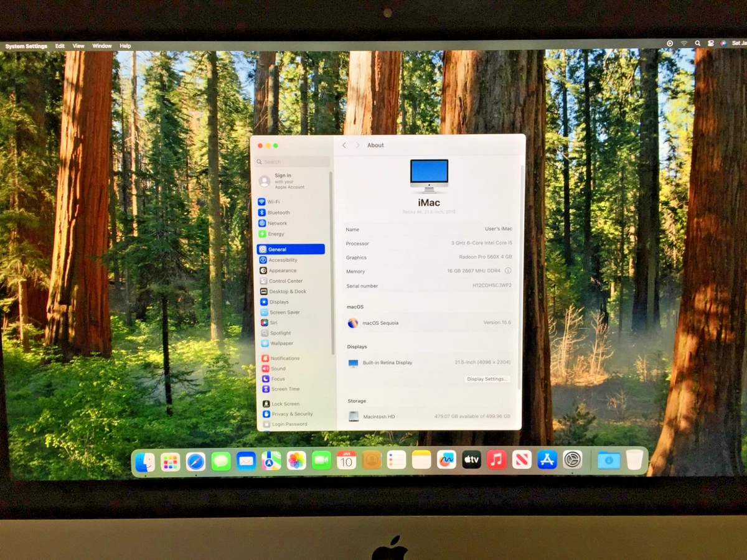Open the Network settings pane
Viewport: 747px width, 560px height.
[x=276, y=223]
